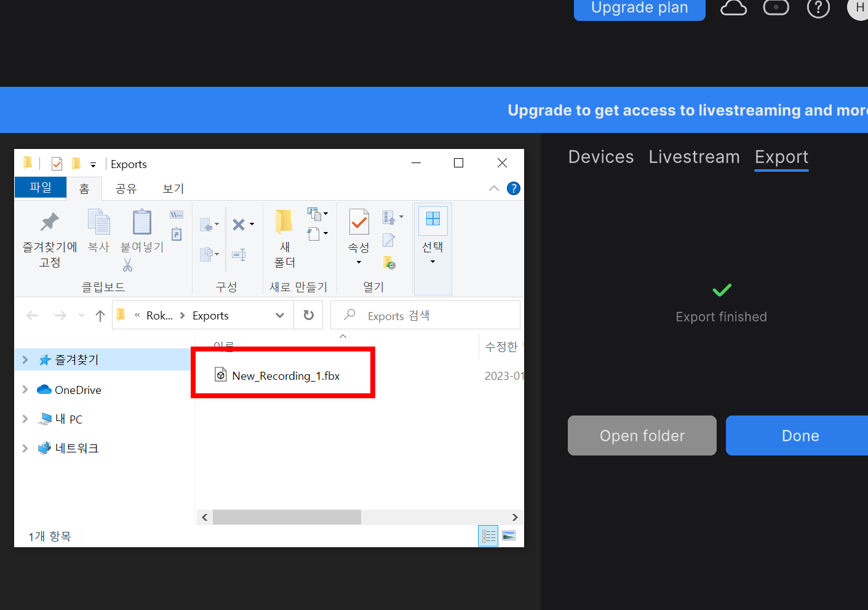Image resolution: width=868 pixels, height=610 pixels.
Task: Collapse the ribbon using the chevron
Action: (494, 188)
